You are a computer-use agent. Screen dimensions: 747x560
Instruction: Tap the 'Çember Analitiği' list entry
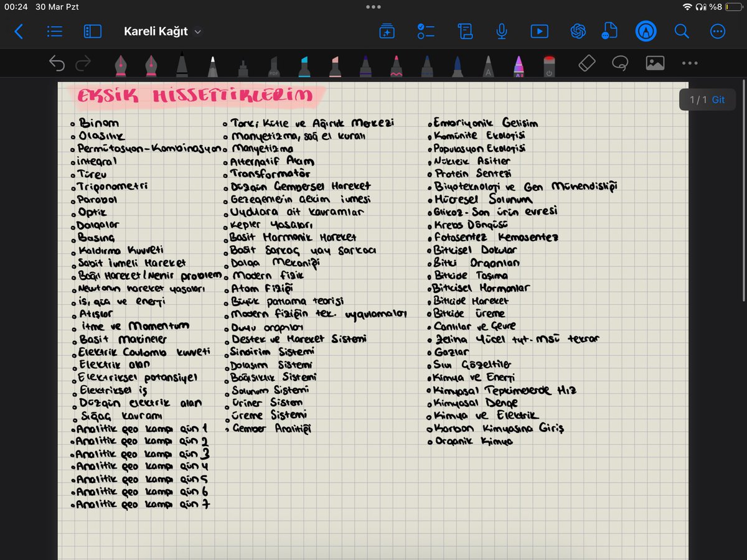pos(271,429)
